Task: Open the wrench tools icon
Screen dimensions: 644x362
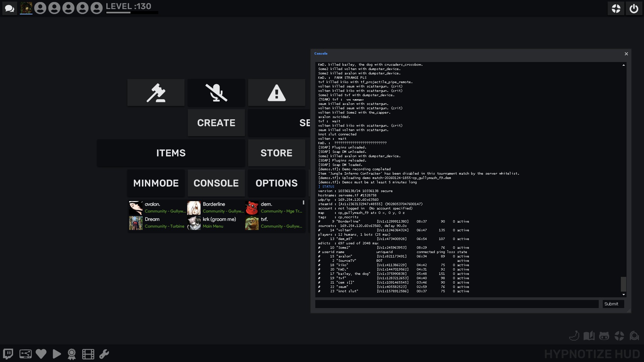Action: (x=104, y=354)
